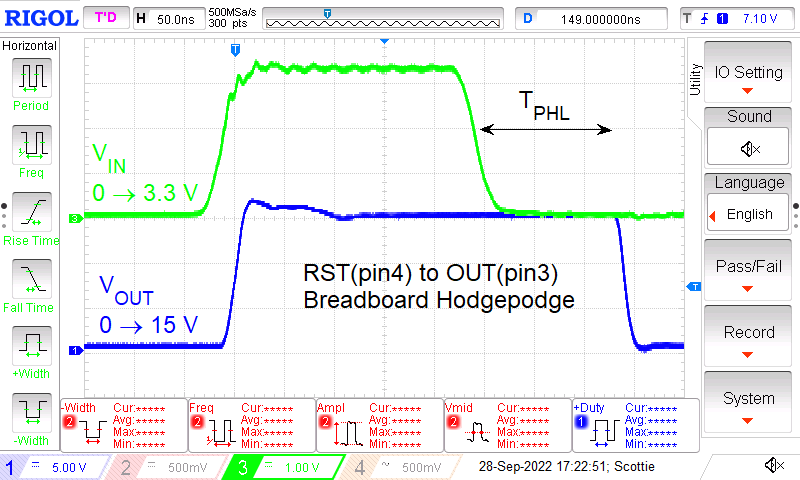
Task: Select the +Width measurement icon
Action: 32,346
